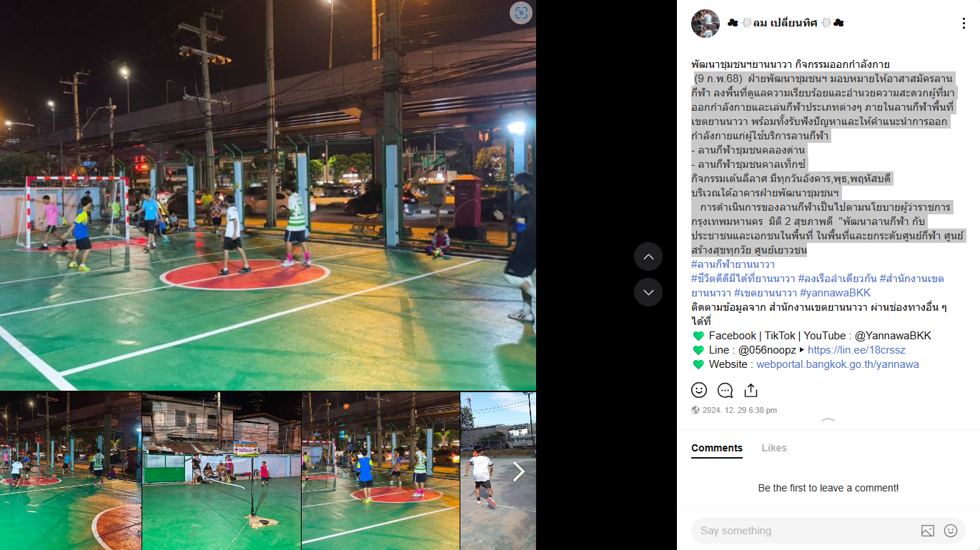The image size is (980, 550).
Task: Click the Say something comment field
Action: (804, 531)
